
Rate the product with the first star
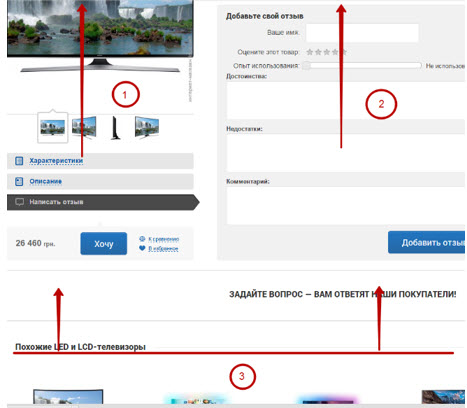(310, 52)
